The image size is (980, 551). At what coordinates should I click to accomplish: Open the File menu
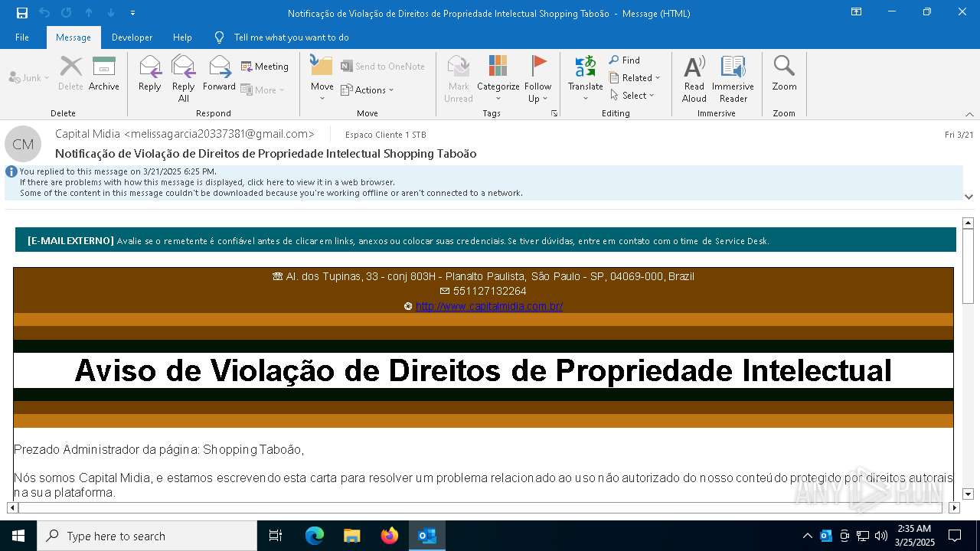pyautogui.click(x=22, y=37)
